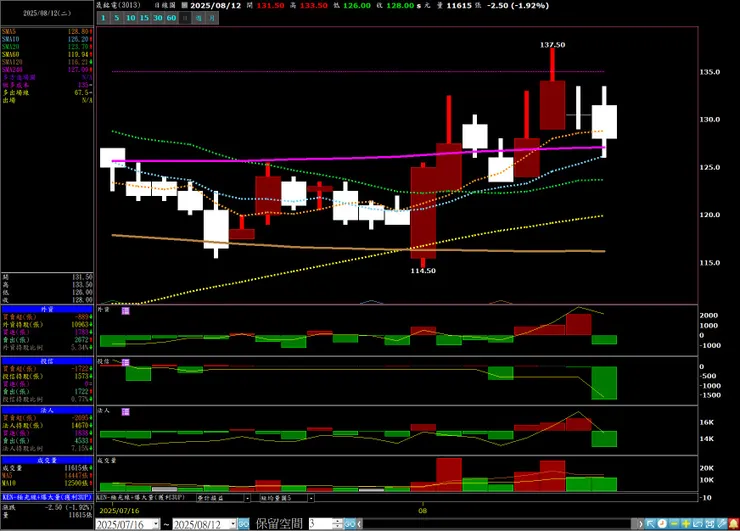Click the scroll-right arrow of timeline scrollbar

(640, 524)
